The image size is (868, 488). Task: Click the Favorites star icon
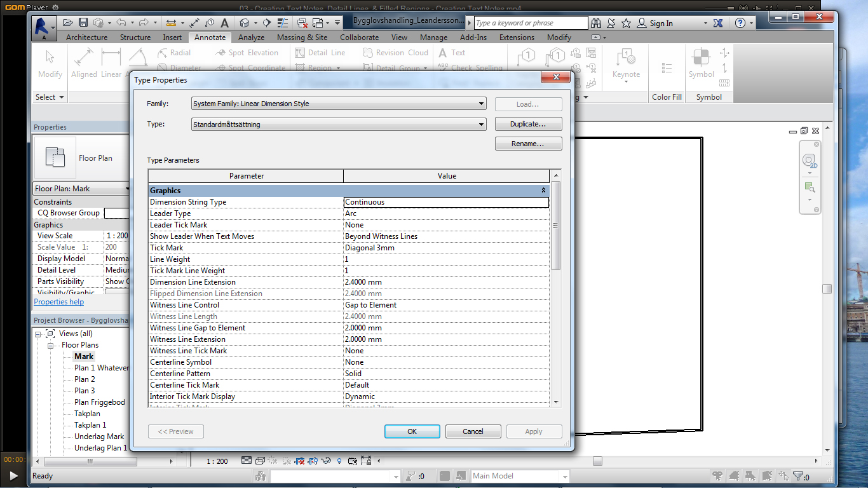point(627,23)
